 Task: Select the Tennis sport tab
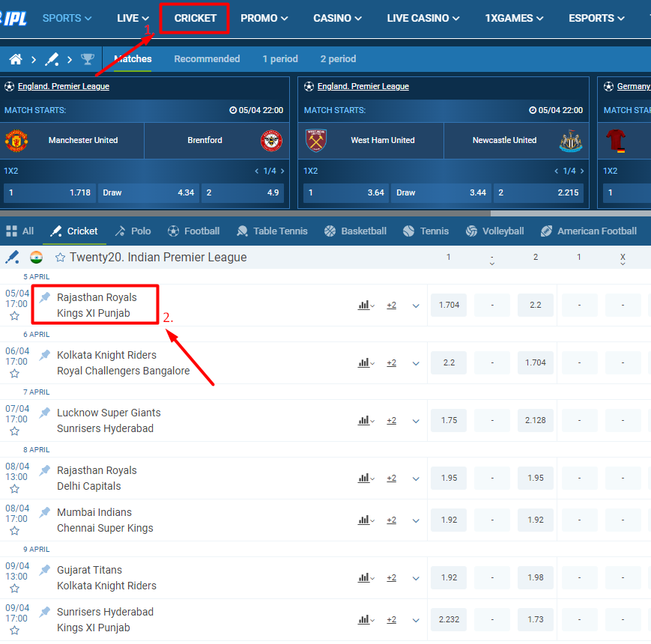point(426,231)
